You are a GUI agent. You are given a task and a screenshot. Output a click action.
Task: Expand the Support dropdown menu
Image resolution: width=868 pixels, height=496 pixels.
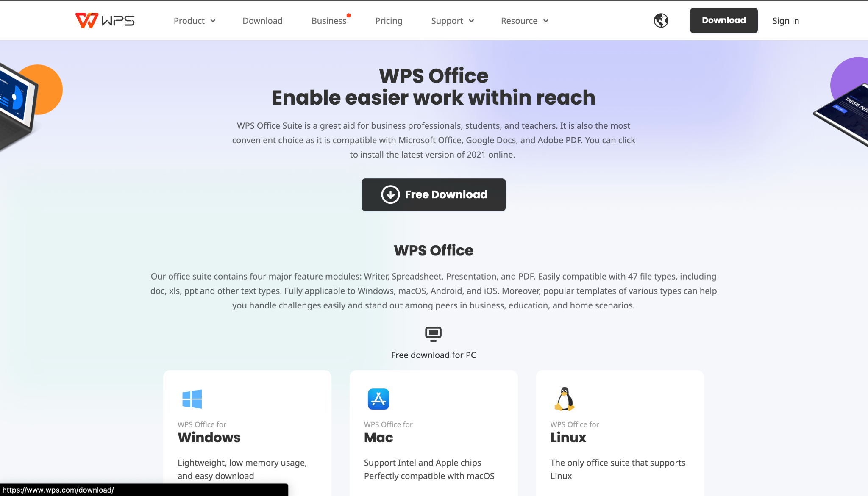click(452, 20)
